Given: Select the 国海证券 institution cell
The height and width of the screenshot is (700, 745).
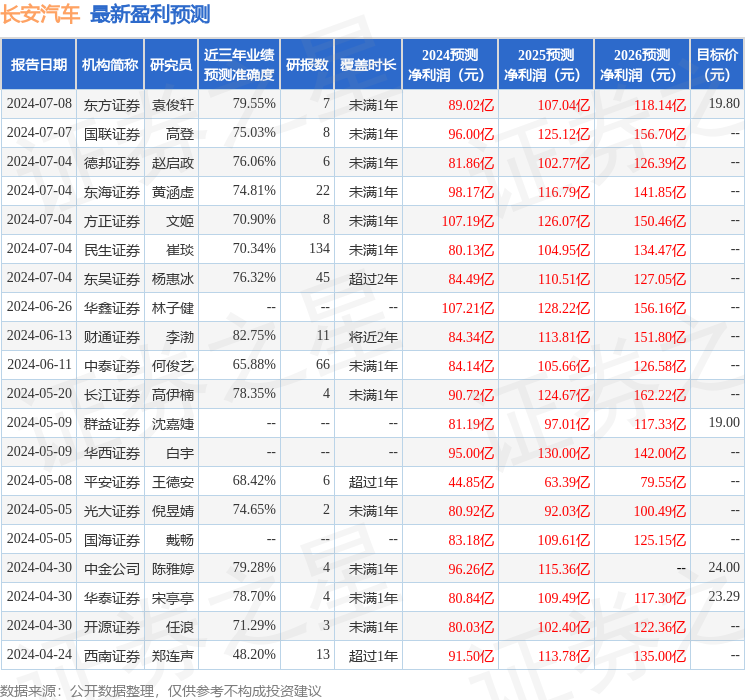Looking at the screenshot, I should click(x=112, y=540).
